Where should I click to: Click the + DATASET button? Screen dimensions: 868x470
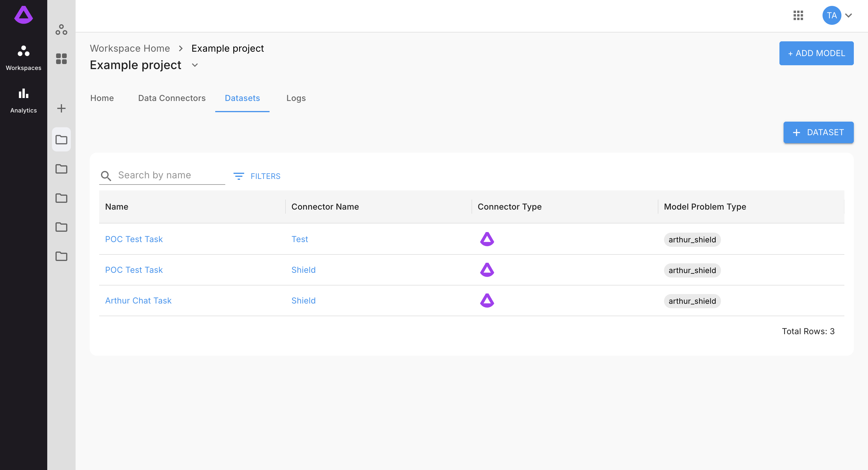tap(818, 132)
